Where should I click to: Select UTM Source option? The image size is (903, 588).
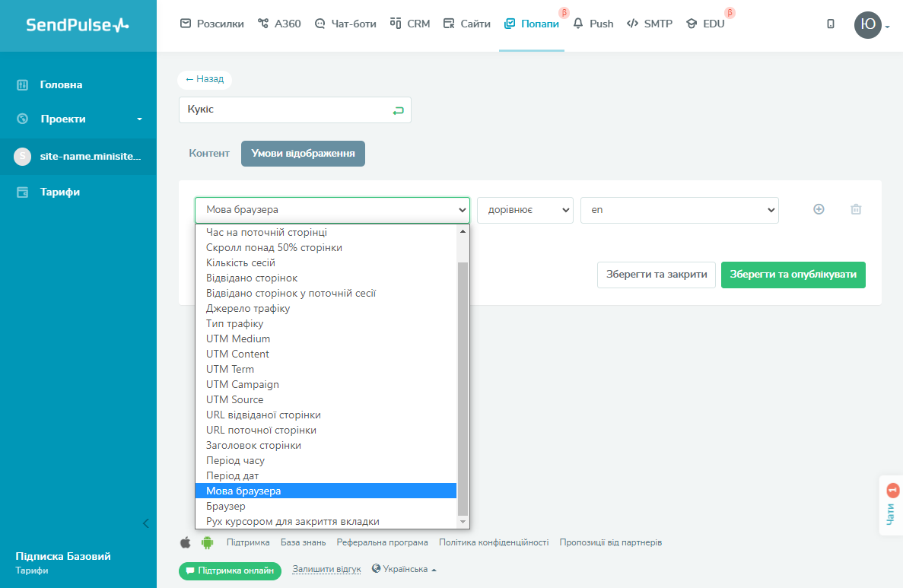point(326,399)
